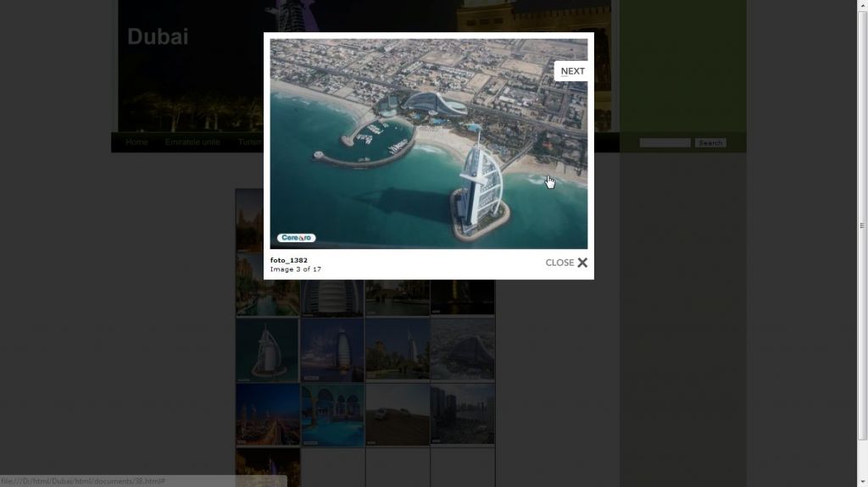The height and width of the screenshot is (487, 868).
Task: Open the night city highway thumbnail
Action: (268, 414)
